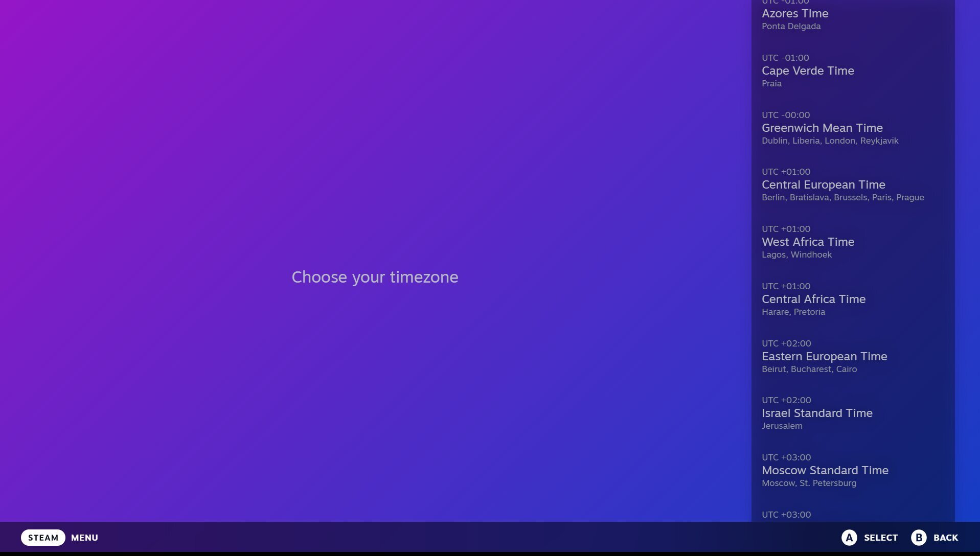The width and height of the screenshot is (980, 556).
Task: Select Moscow Standard Time timezone
Action: [x=853, y=470]
